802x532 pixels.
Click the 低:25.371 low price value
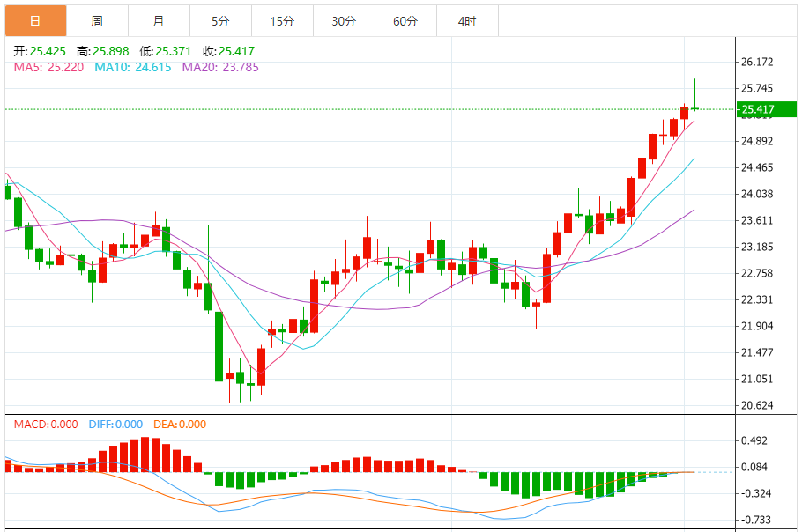(x=165, y=51)
